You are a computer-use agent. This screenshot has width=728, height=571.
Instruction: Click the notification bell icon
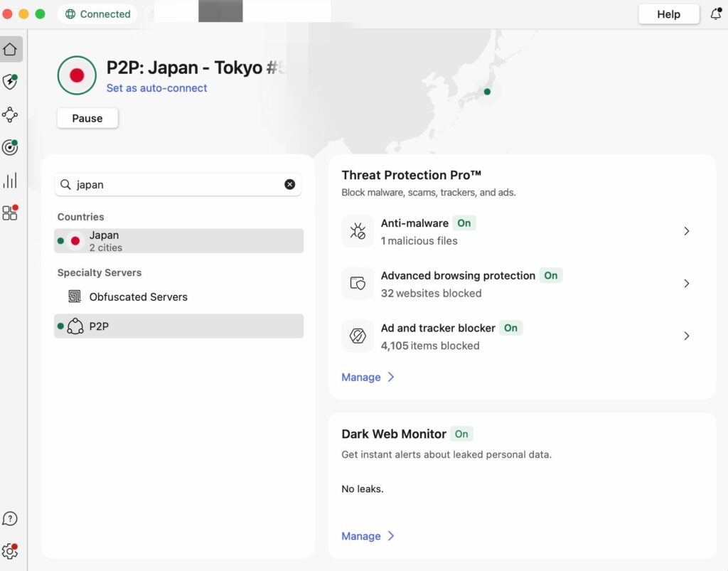tap(716, 14)
